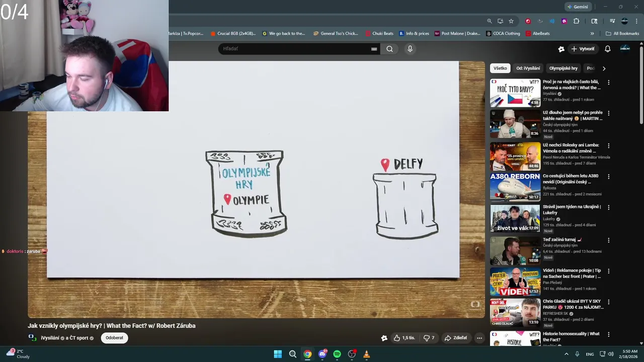Click the Odoberať subscribe button

[x=114, y=338]
